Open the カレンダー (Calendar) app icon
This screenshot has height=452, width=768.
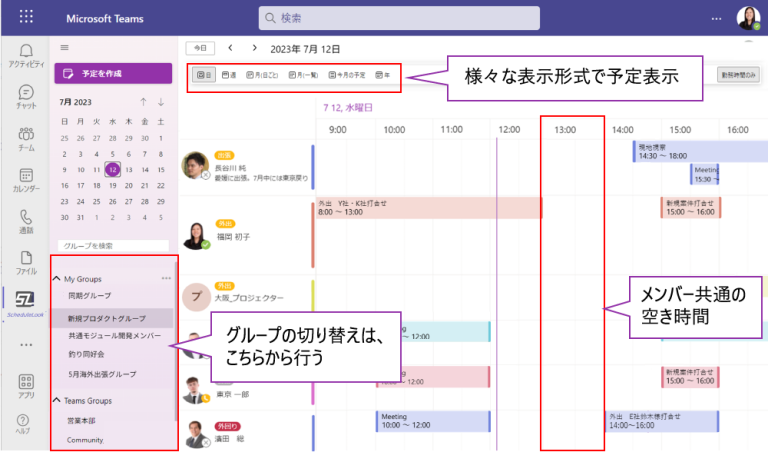tap(26, 180)
